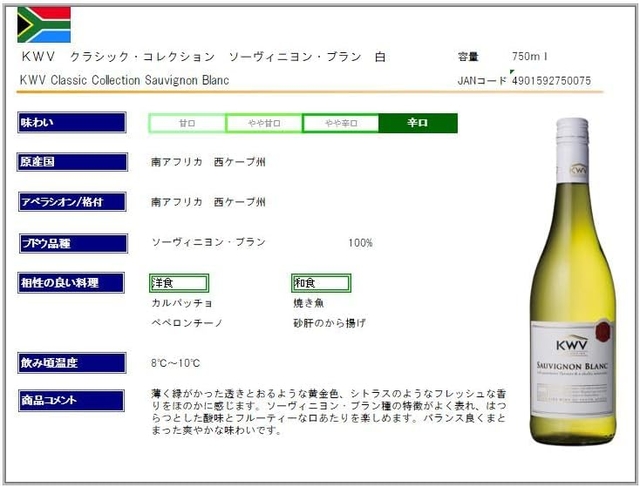640x487 pixels.
Task: Click the JANコード label
Action: tap(482, 80)
